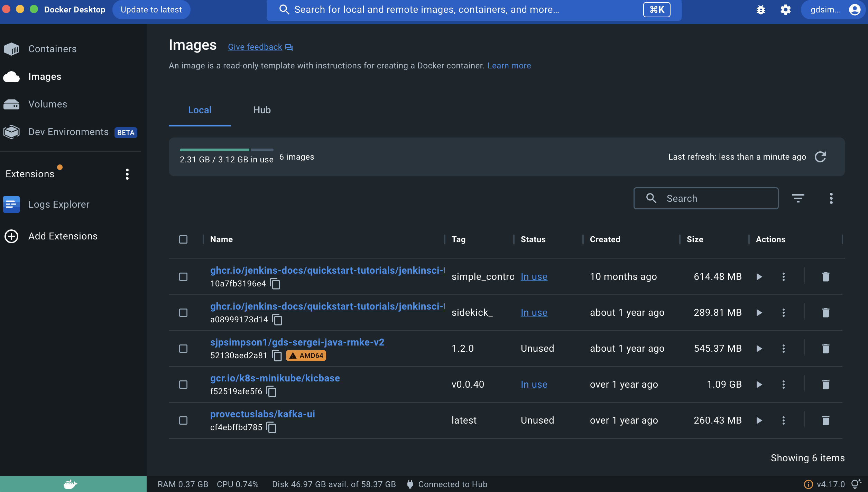Open the Settings gear icon

tap(786, 10)
